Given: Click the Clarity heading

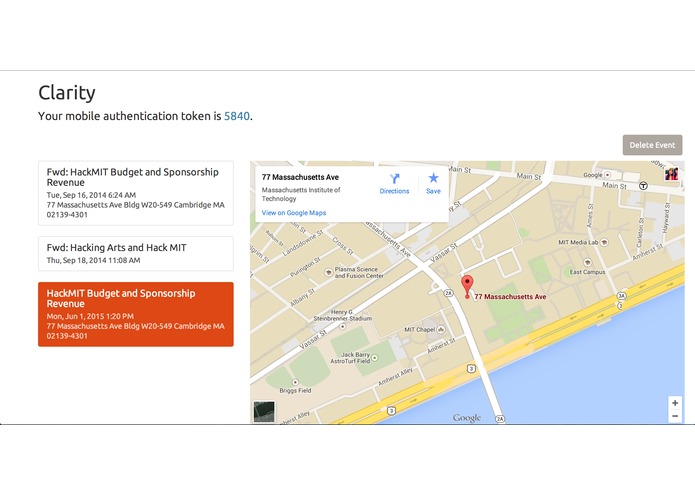Looking at the screenshot, I should point(67,93).
